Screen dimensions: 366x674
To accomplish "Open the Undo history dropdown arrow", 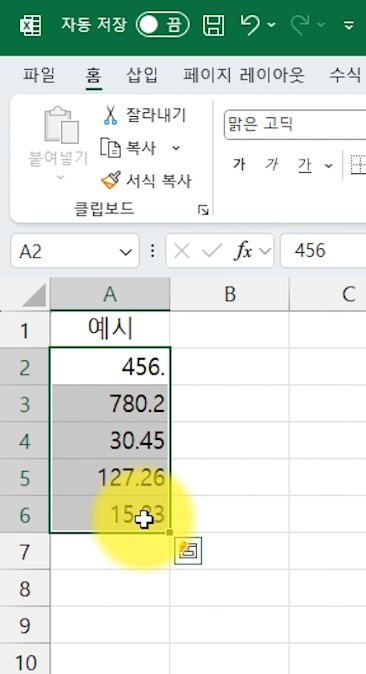I will (272, 25).
